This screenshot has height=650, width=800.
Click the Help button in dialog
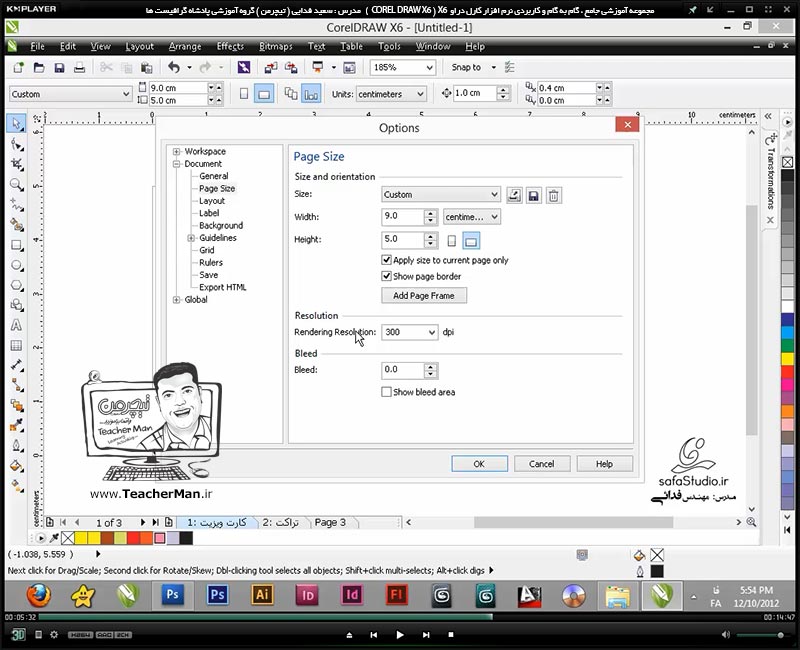pos(605,464)
